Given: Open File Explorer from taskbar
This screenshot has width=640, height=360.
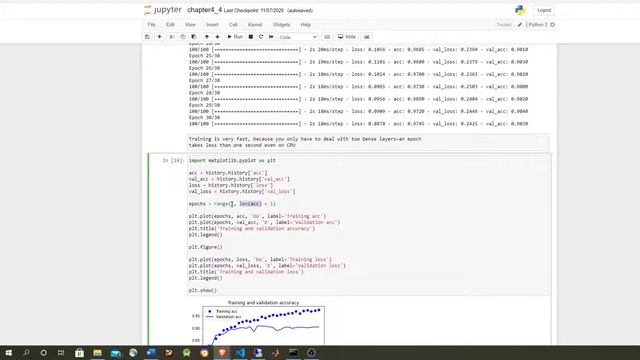Looking at the screenshot, I should tap(97, 353).
